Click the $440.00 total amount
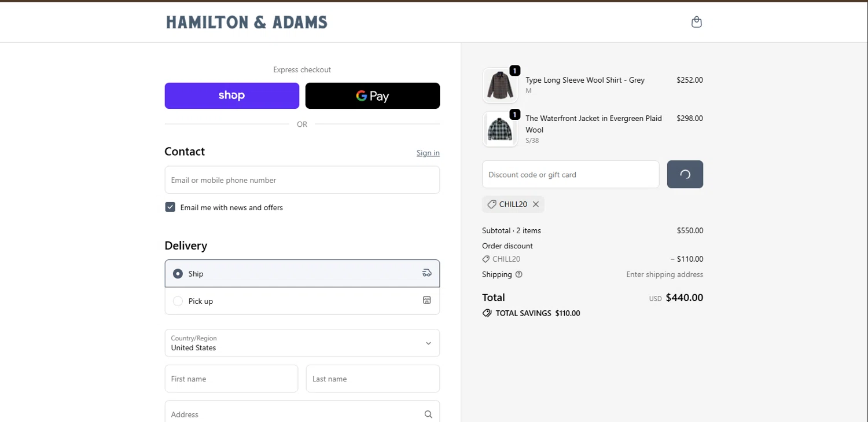Image resolution: width=868 pixels, height=422 pixels. tap(685, 298)
